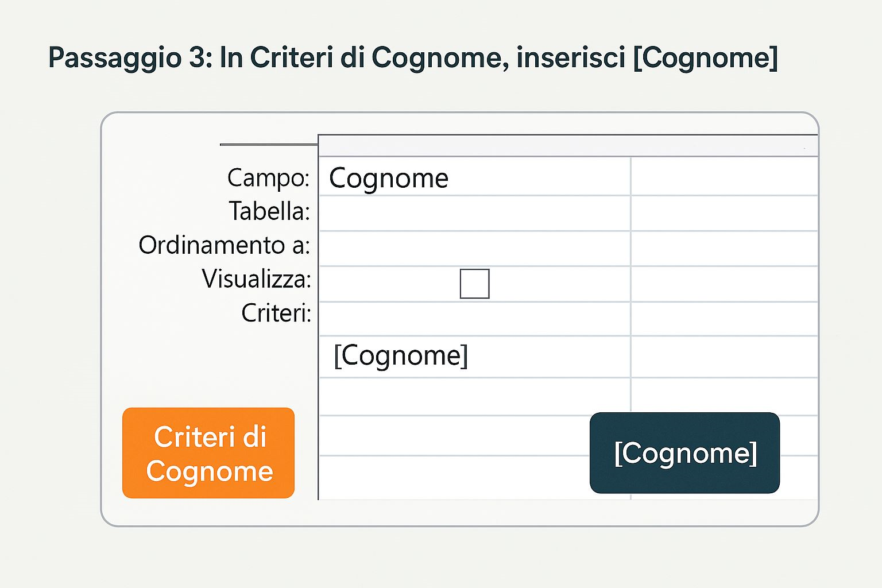Select the empty Campo cell in second column

(724, 177)
